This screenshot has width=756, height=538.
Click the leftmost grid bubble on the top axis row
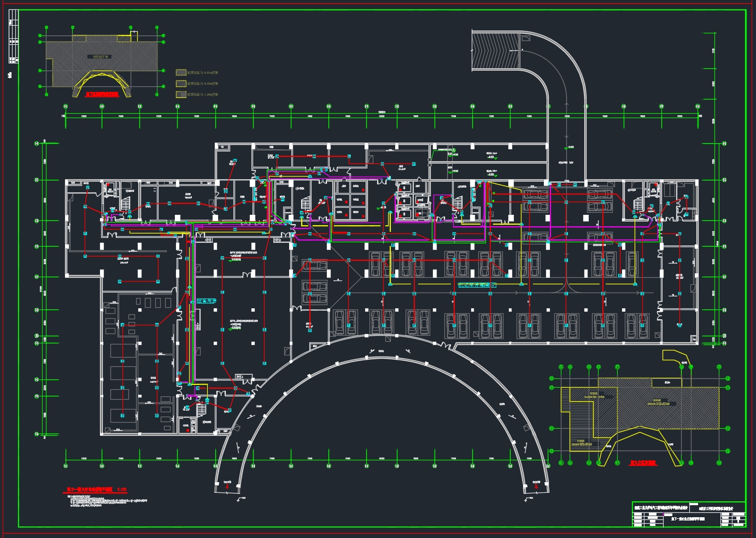click(65, 107)
